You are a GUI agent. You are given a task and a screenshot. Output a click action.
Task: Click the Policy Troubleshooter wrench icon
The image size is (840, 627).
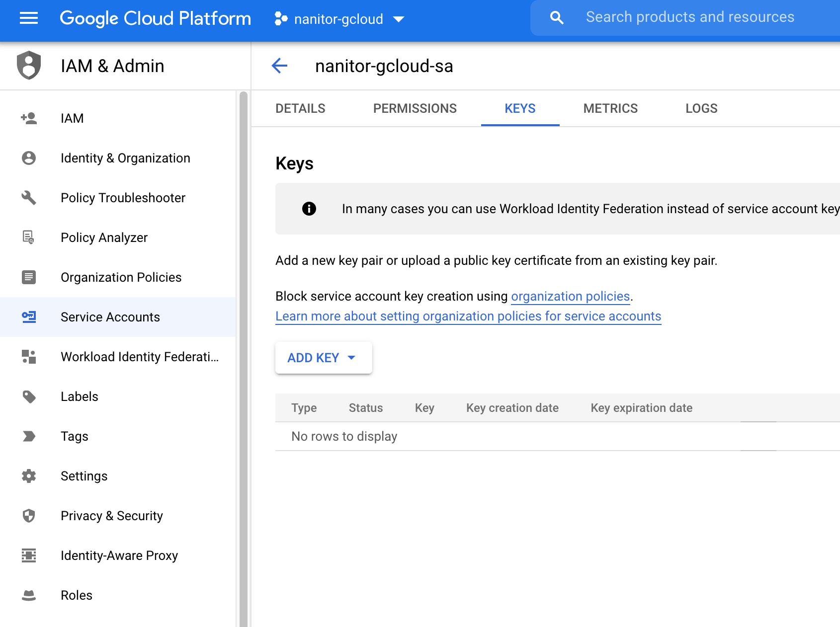(x=29, y=198)
